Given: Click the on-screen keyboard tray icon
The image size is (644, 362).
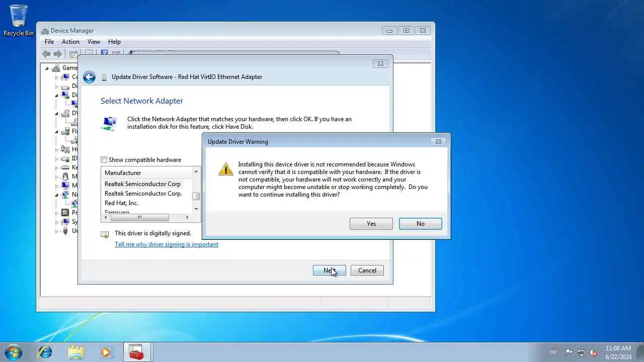Looking at the screenshot, I should coord(553,352).
